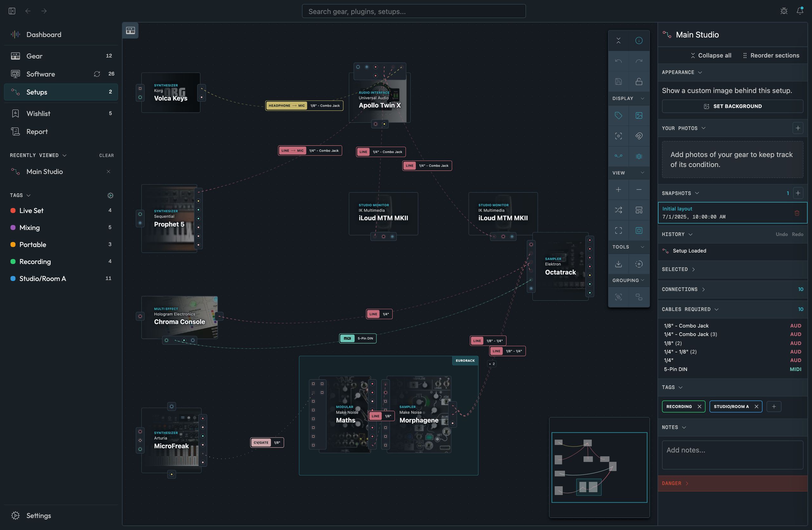The image size is (812, 530).
Task: Open Settings in the sidebar
Action: click(x=61, y=515)
